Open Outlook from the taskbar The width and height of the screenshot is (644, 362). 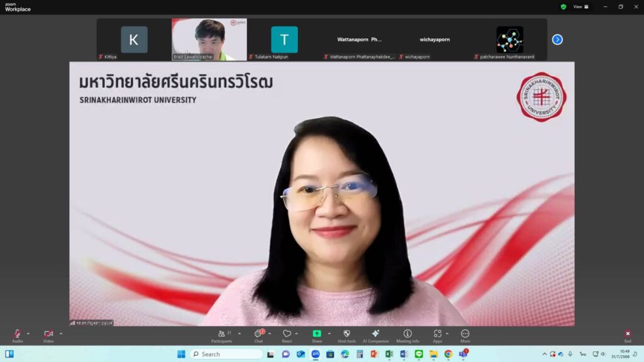tap(301, 354)
